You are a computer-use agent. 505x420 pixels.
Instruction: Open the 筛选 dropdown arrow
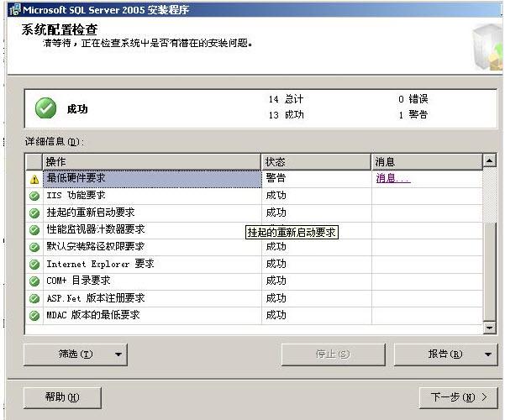pos(118,354)
